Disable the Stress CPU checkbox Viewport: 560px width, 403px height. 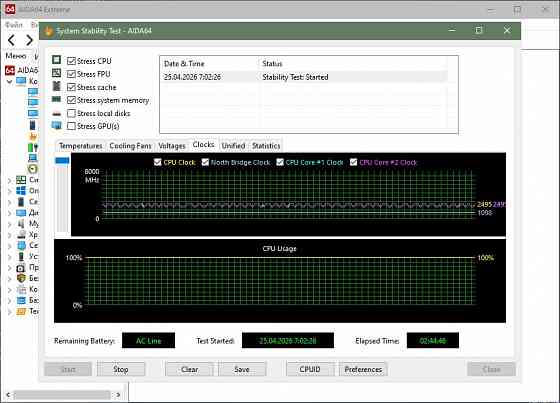[x=71, y=61]
